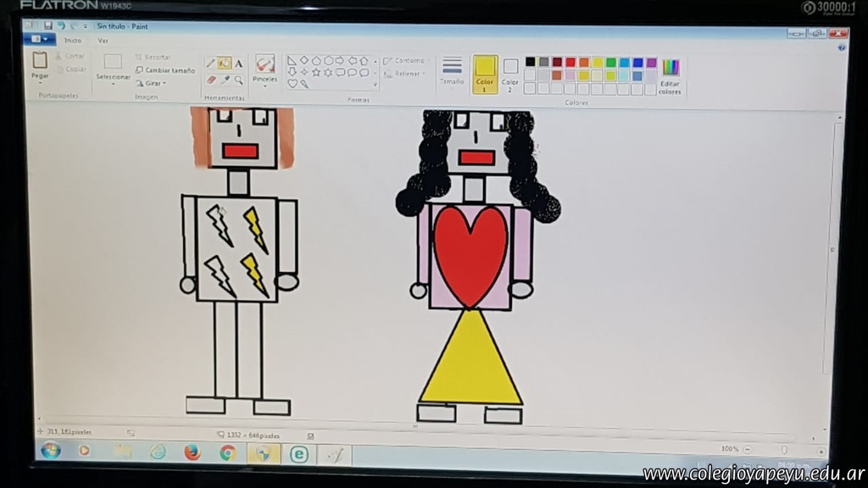The width and height of the screenshot is (868, 488).
Task: Open the Pinceles brushes dropdown
Action: coord(265,80)
